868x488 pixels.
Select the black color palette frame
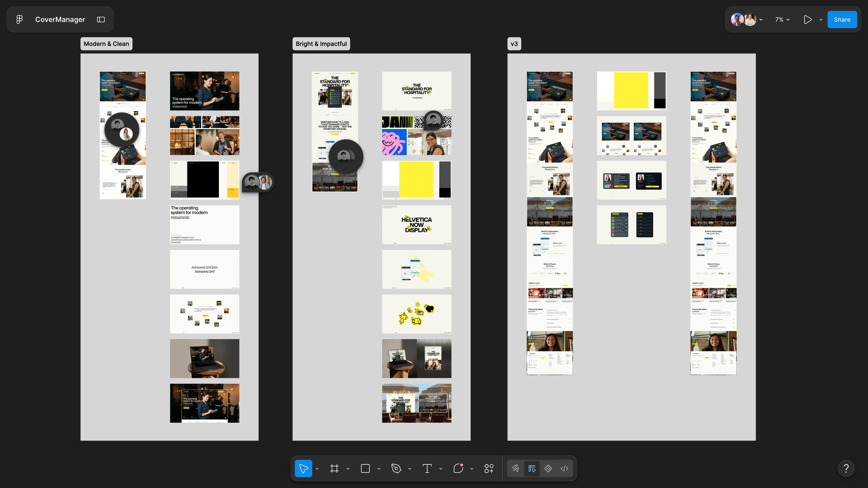tap(205, 180)
